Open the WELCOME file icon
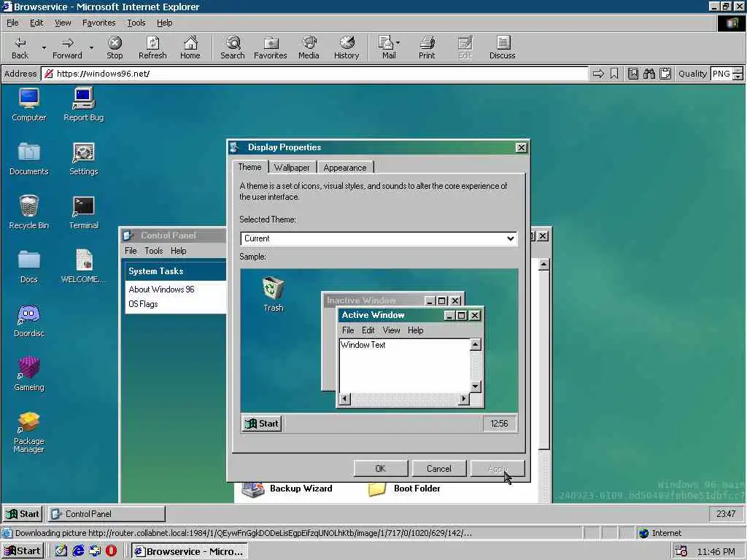The height and width of the screenshot is (560, 747). 84,260
